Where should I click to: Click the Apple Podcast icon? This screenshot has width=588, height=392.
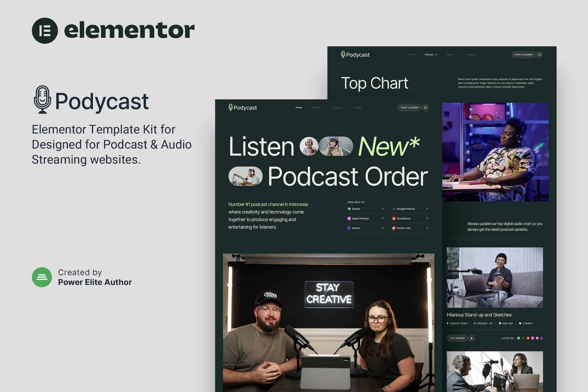[349, 219]
